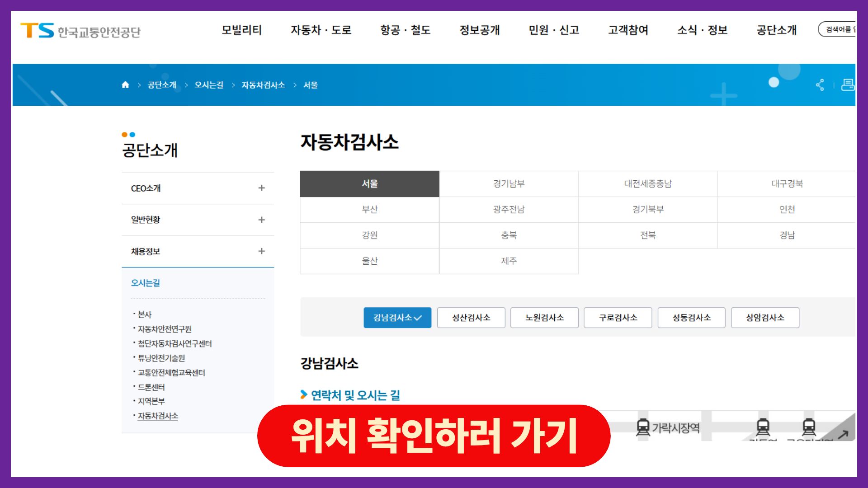
Task: Click the share icon in blue banner
Action: (820, 85)
